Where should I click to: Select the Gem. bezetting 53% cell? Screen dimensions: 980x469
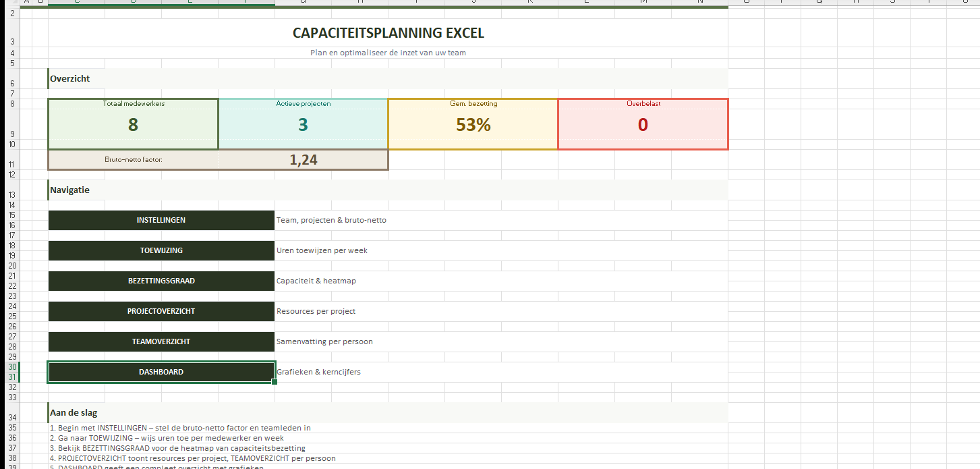(x=473, y=125)
